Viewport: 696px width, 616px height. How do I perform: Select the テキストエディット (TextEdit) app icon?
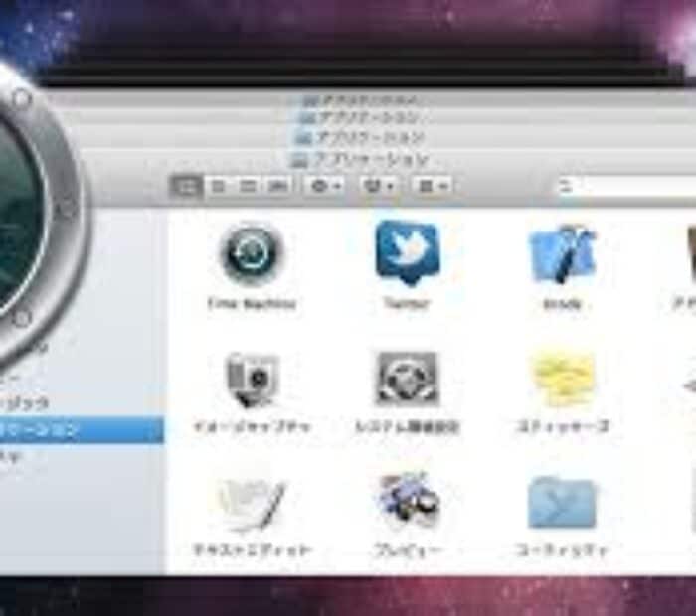coord(252,504)
